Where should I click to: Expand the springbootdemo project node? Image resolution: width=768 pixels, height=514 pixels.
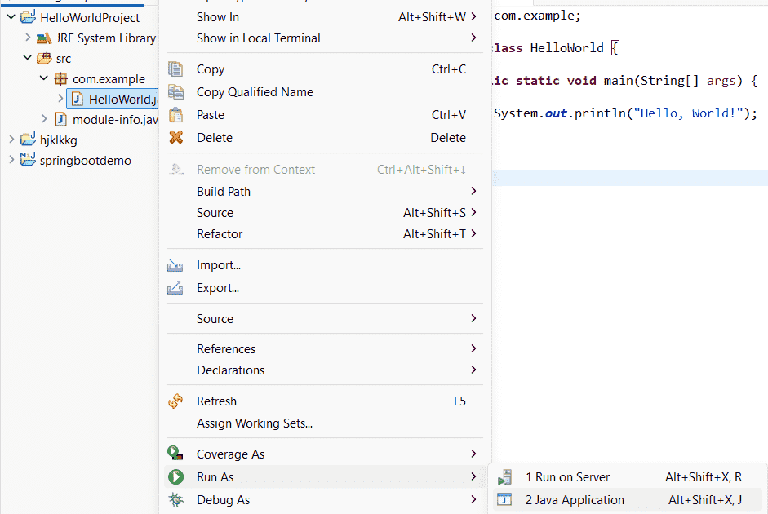click(11, 160)
